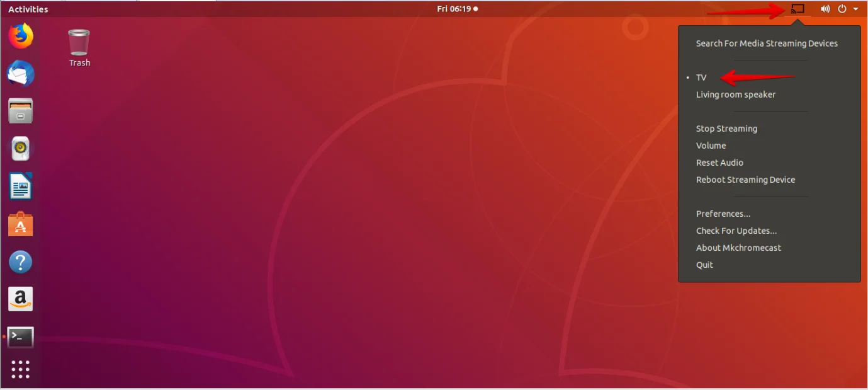Open the Mkchromecast cast icon in top bar
Viewport: 868px width, 390px height.
[x=798, y=9]
